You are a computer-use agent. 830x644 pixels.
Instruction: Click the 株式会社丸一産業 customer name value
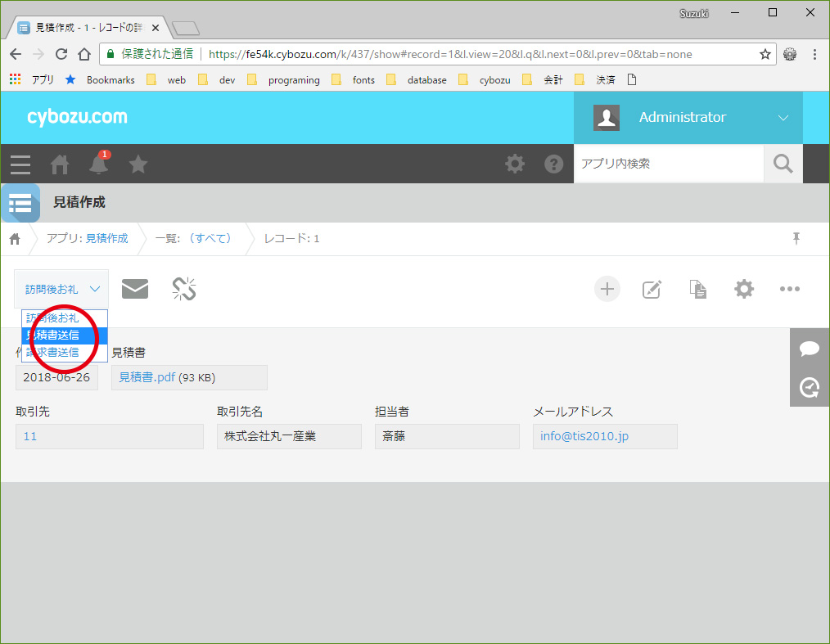pos(270,437)
